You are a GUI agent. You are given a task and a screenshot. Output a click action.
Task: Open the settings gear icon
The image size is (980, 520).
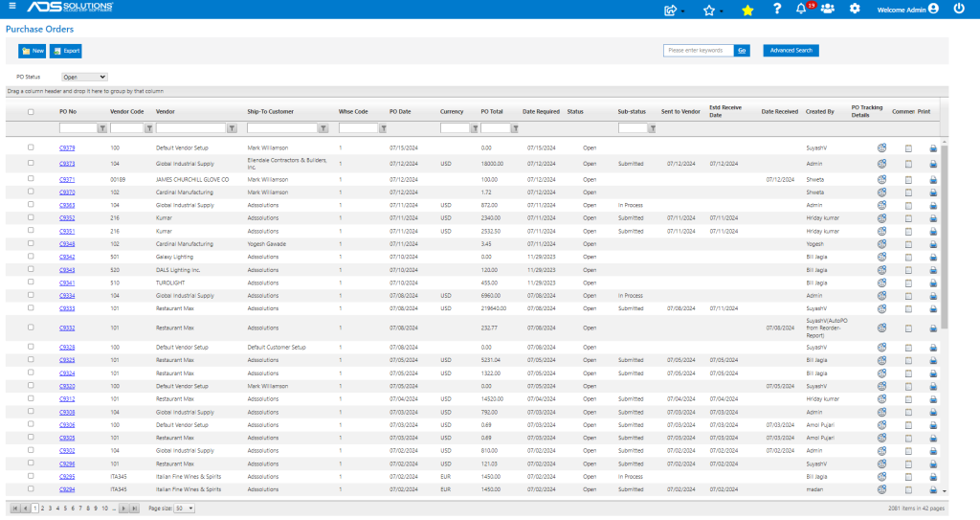855,9
